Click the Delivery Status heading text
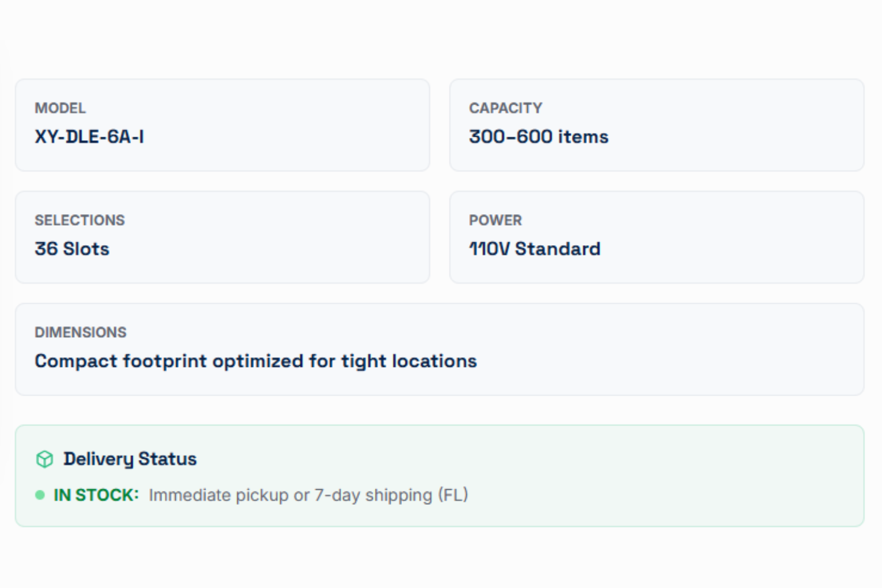The height and width of the screenshot is (588, 882). pos(130,459)
